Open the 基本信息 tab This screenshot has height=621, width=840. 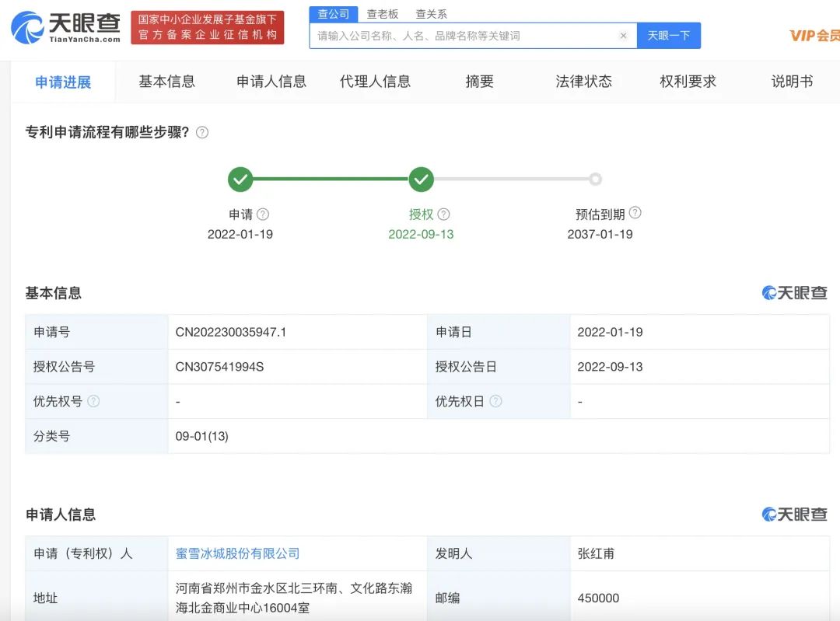166,82
